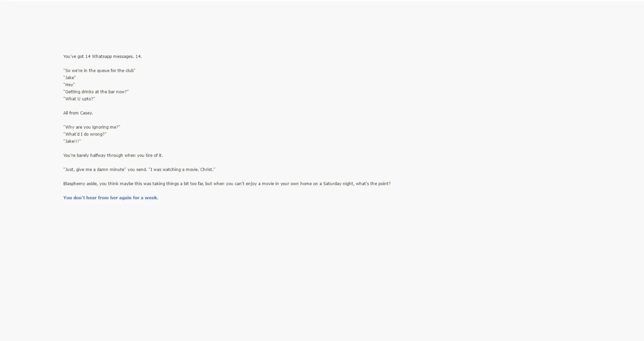Click "Why are you ignoring me?" text
Viewport: 644px width, 341px height.
[x=92, y=127]
